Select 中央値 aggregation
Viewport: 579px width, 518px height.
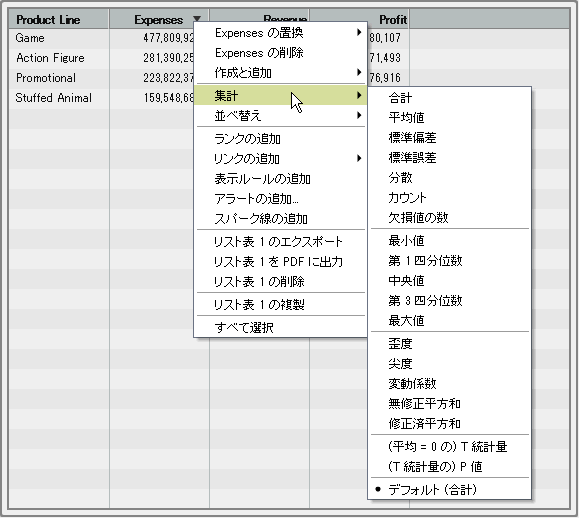[449, 281]
